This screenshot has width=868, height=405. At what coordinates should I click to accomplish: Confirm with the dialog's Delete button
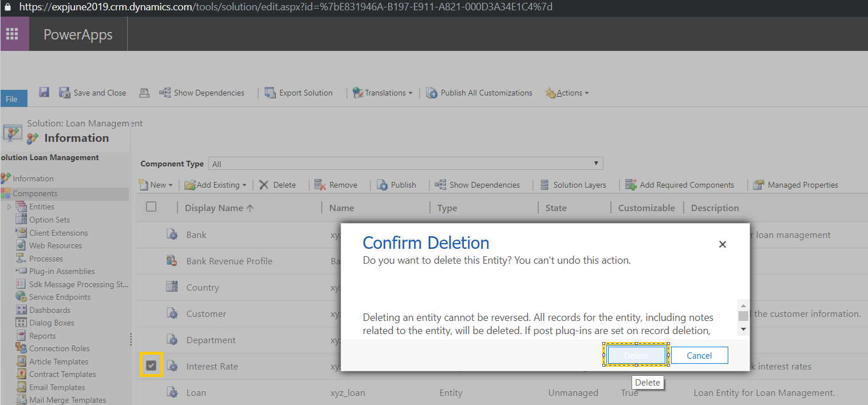click(x=636, y=355)
